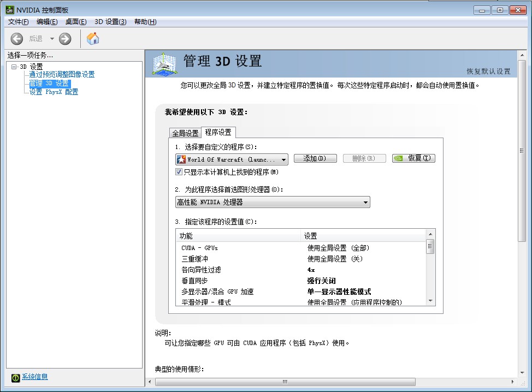Collapse the 3D 设置 tree node
This screenshot has width=532, height=392.
14,67
